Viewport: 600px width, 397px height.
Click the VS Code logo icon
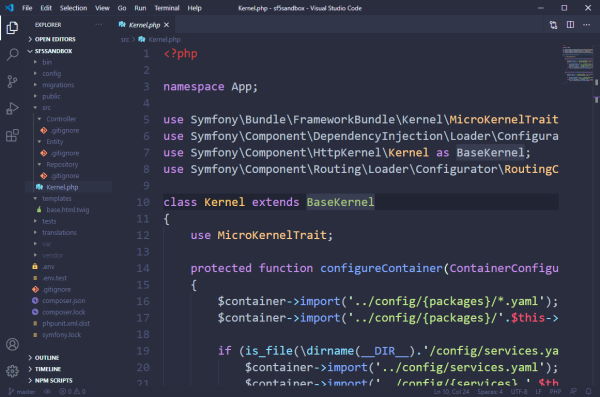(x=10, y=8)
